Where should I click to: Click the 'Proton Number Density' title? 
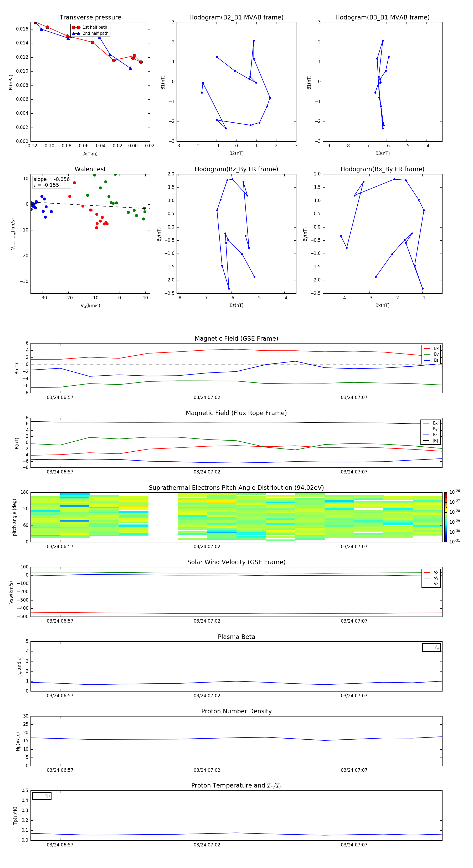pyautogui.click(x=236, y=711)
